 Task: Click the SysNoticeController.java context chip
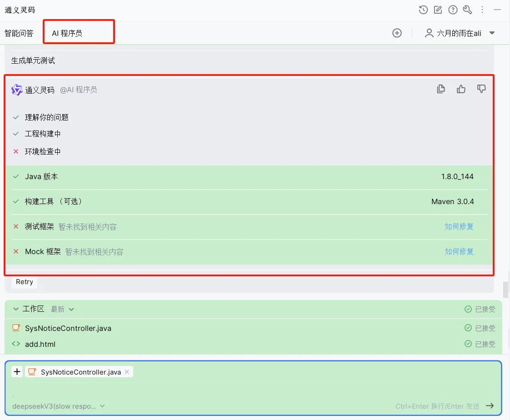coord(79,371)
